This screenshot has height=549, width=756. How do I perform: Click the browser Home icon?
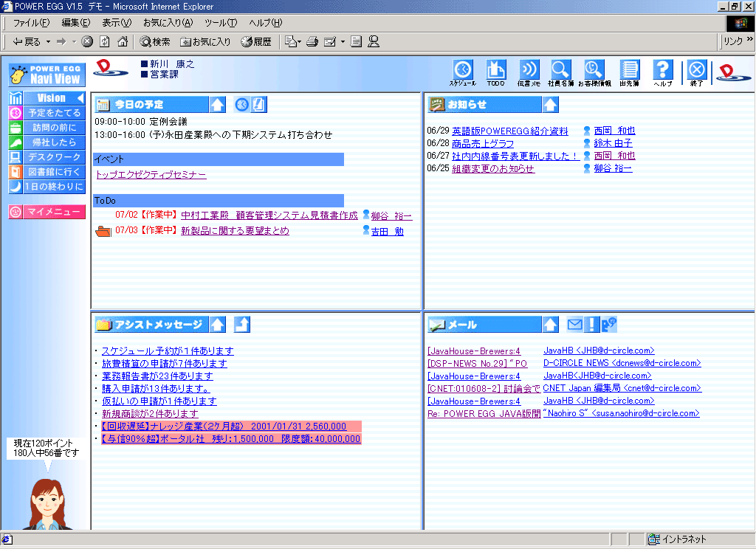(123, 41)
